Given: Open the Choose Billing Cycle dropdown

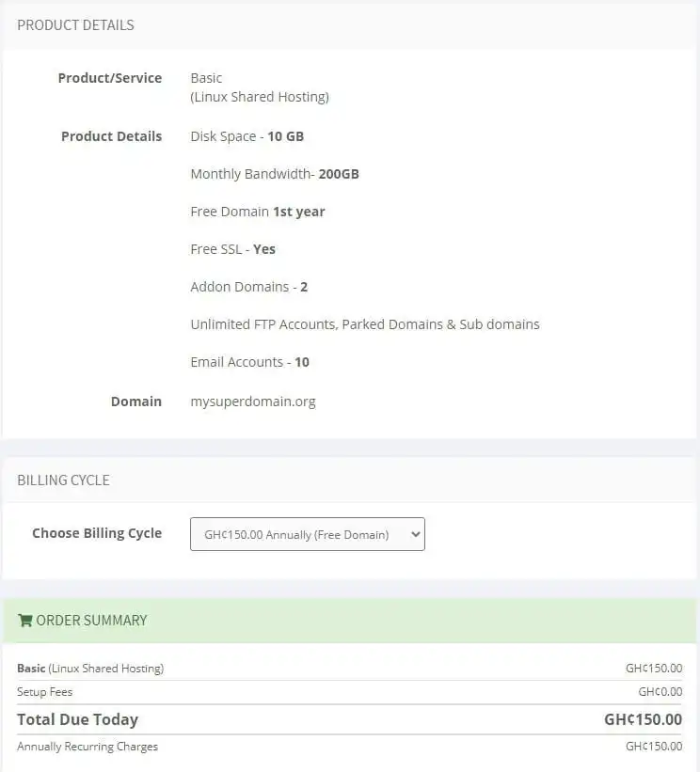Looking at the screenshot, I should (x=307, y=533).
